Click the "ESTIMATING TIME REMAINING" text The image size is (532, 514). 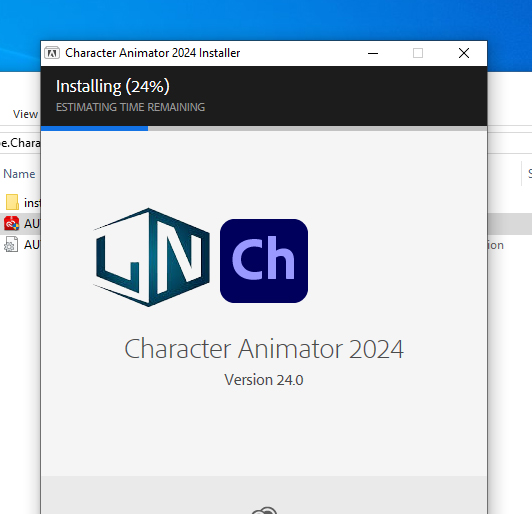[x=130, y=107]
